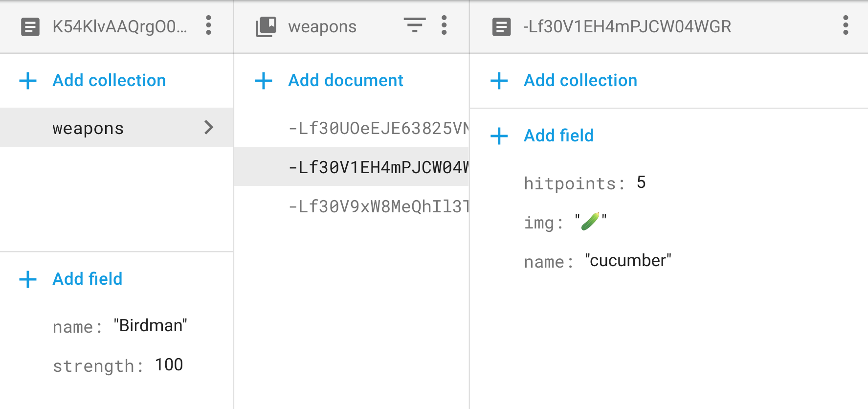Click the plus icon next to Add document
The height and width of the screenshot is (409, 868).
tap(264, 80)
